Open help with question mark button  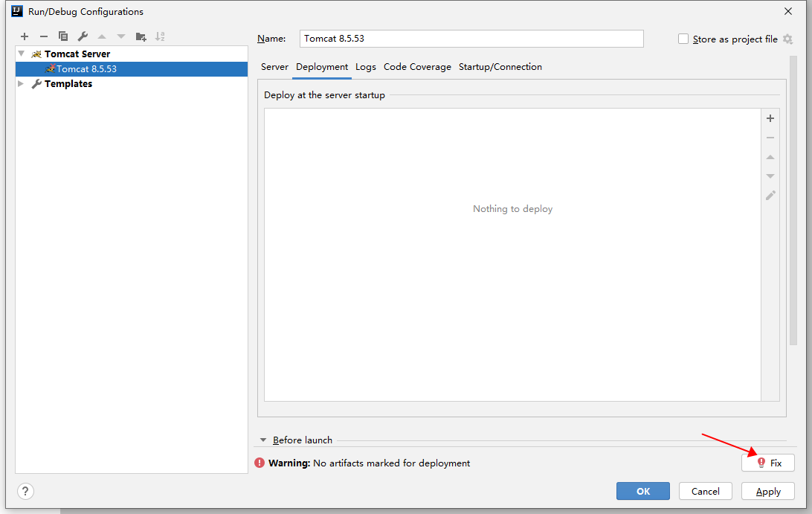[x=25, y=491]
